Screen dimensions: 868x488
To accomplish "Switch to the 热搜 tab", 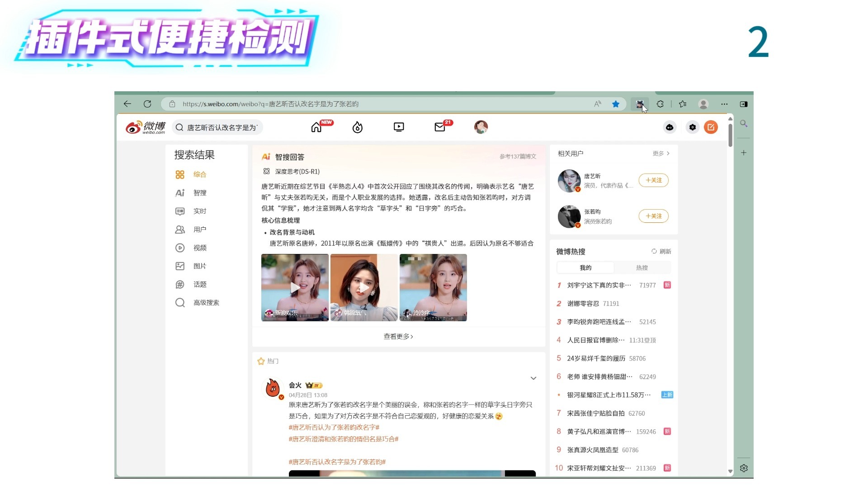I will coord(642,268).
